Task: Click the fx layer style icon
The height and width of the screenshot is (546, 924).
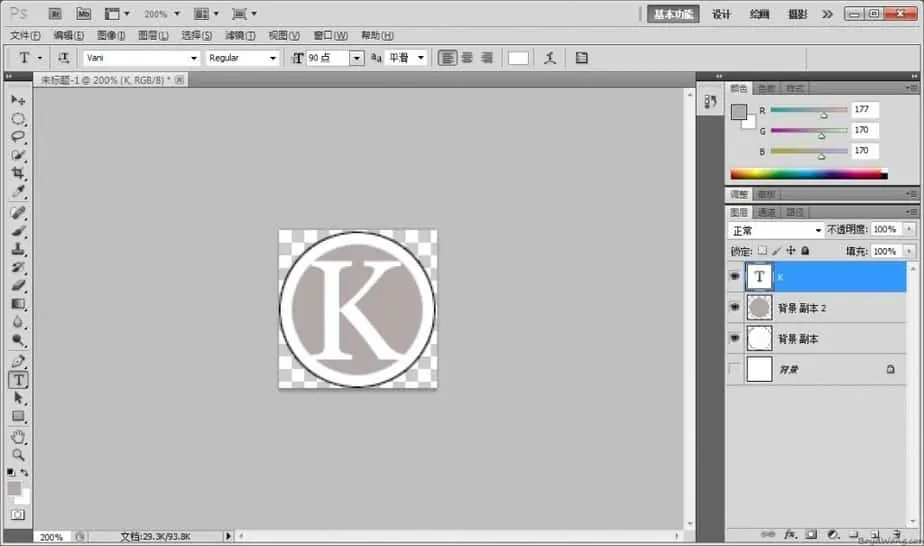Action: [789, 535]
